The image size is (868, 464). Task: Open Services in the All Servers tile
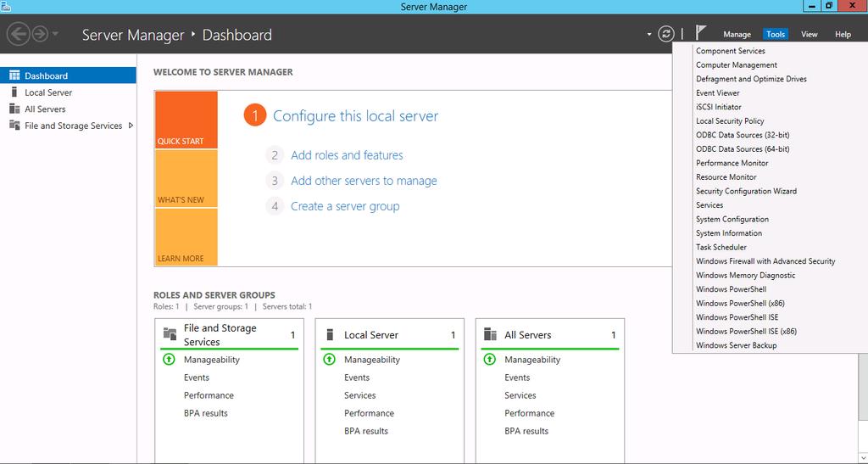(x=520, y=395)
